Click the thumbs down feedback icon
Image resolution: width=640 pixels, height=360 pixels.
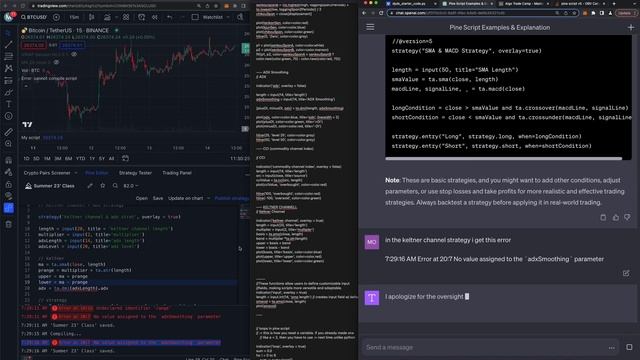point(627,218)
